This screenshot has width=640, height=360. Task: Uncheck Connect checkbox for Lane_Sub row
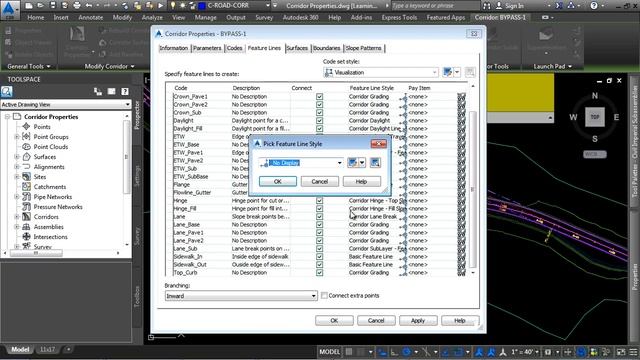click(319, 249)
